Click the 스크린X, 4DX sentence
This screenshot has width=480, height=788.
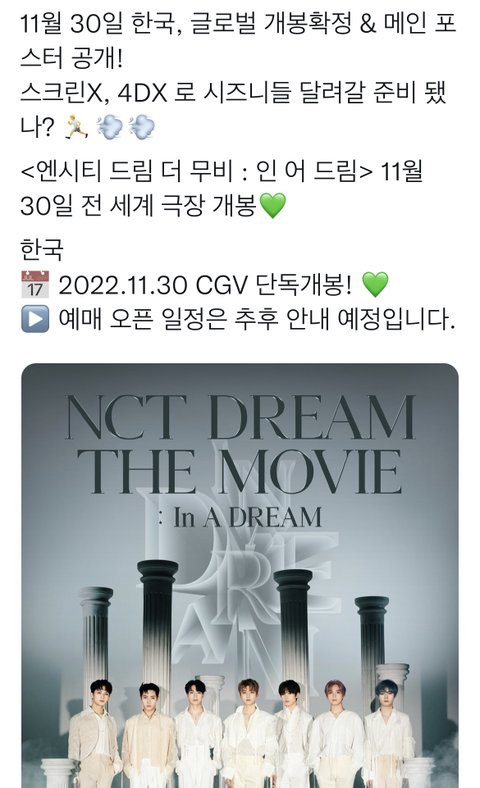pos(233,110)
